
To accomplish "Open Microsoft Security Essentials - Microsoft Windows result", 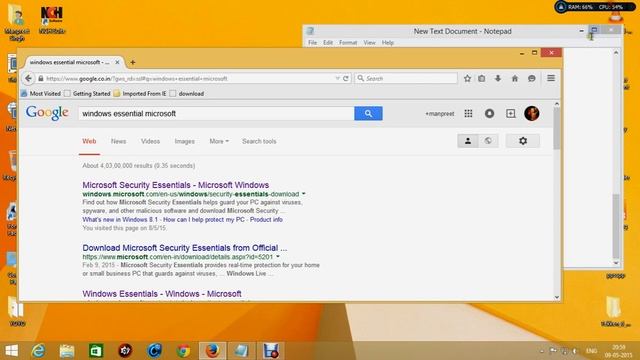I will tap(176, 185).
